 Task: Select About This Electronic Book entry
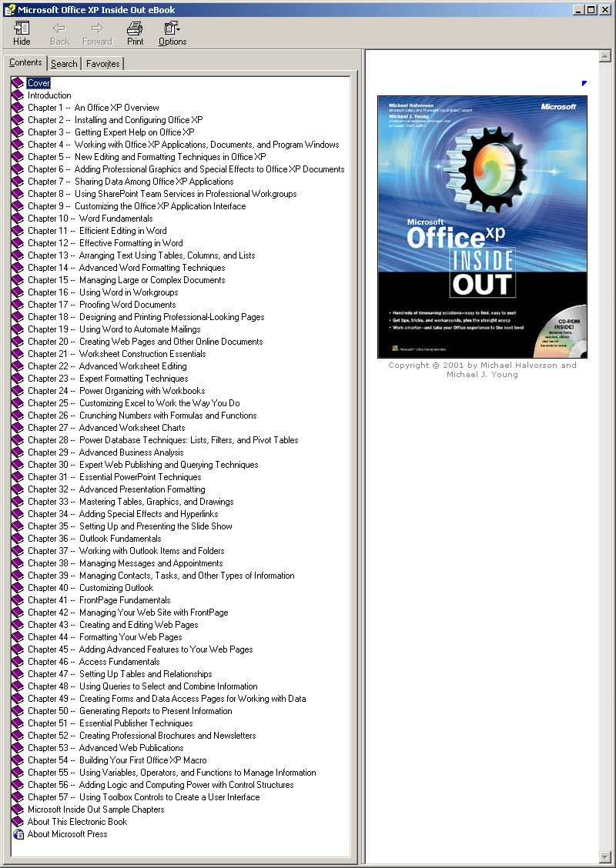click(77, 822)
